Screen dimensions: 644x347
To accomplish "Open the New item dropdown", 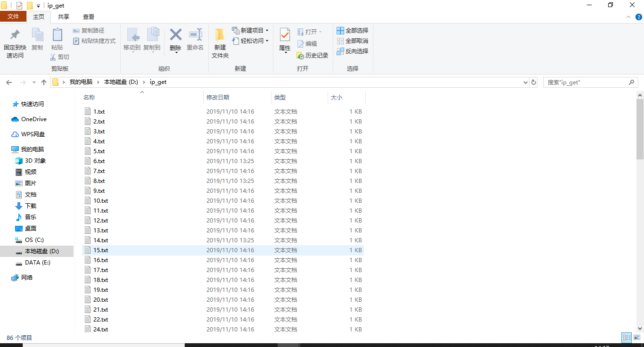I will tap(250, 31).
